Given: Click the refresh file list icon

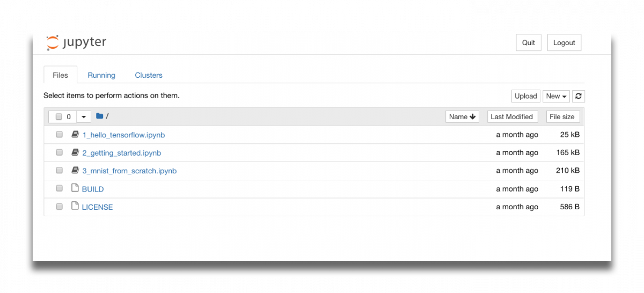Looking at the screenshot, I should tap(578, 96).
